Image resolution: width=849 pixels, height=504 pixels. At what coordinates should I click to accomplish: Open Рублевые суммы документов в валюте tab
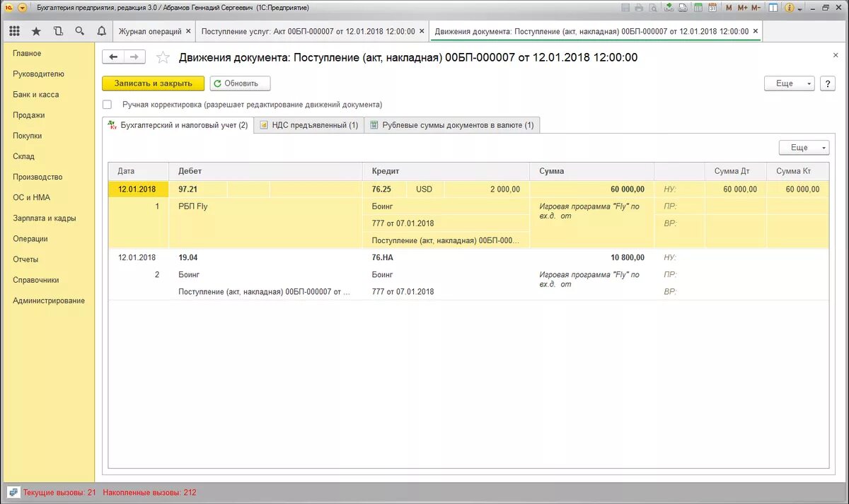(x=452, y=125)
